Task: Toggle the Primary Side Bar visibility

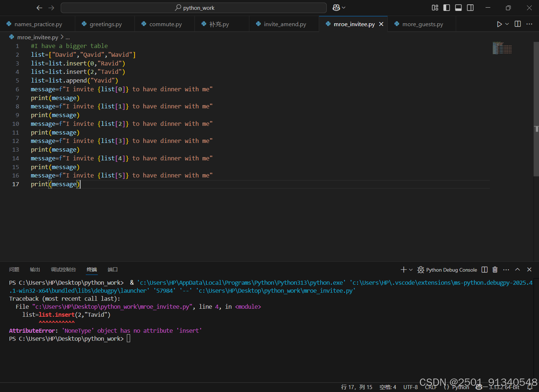Action: point(447,8)
